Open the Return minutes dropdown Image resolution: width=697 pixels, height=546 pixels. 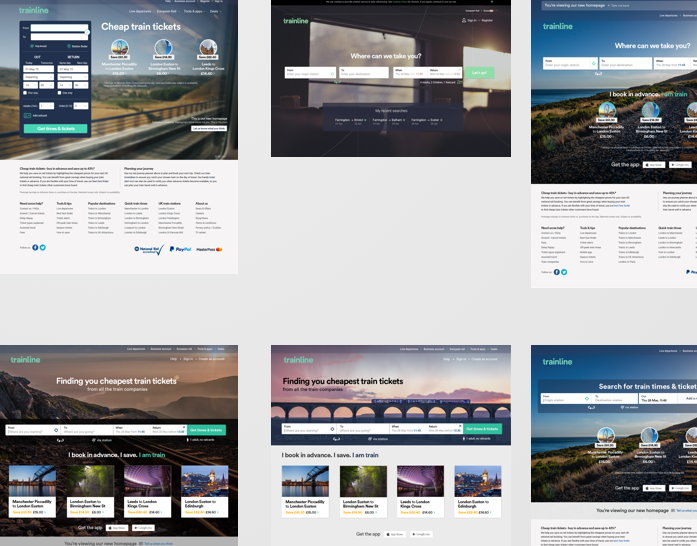click(x=81, y=85)
